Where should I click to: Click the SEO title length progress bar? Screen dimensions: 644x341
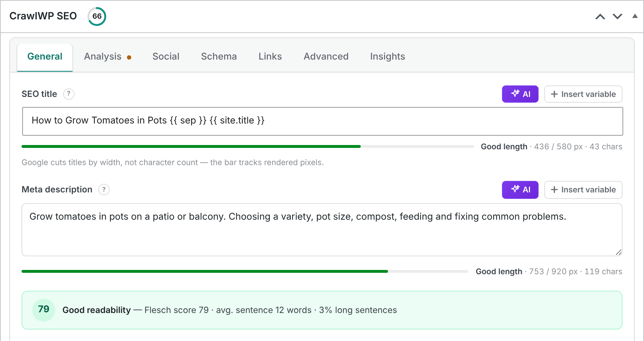248,146
